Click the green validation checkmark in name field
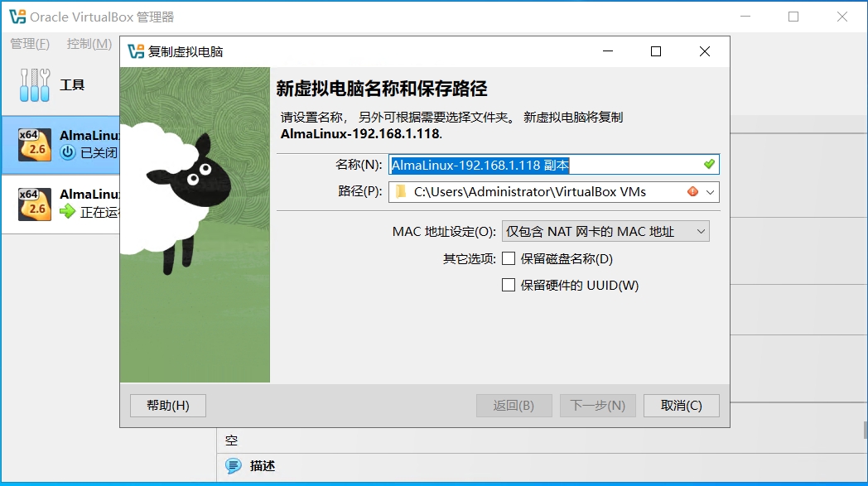Image resolution: width=868 pixels, height=486 pixels. point(709,165)
